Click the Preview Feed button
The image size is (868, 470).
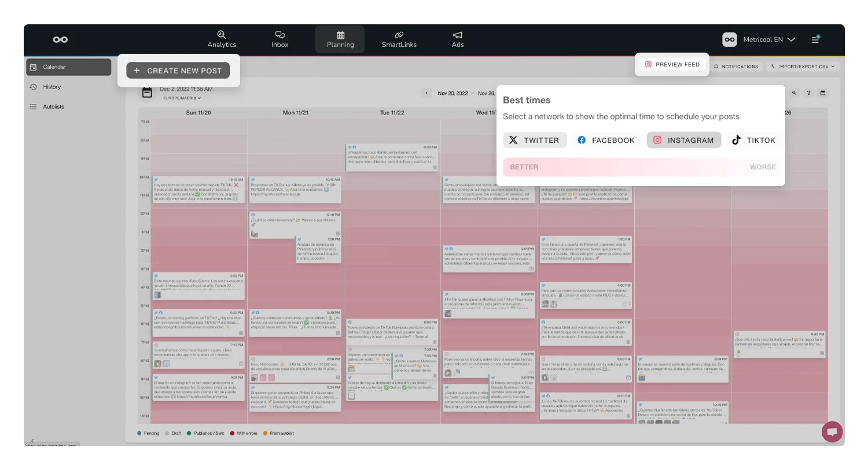click(x=672, y=65)
